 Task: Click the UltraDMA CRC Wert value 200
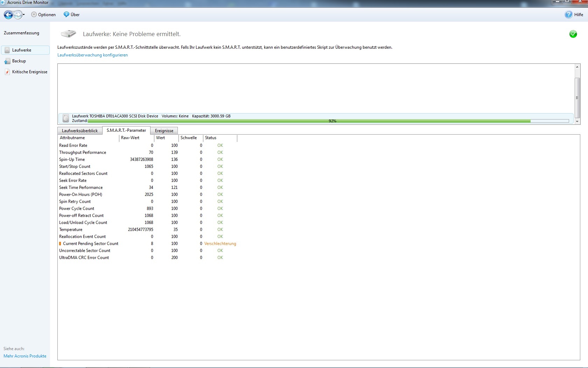tap(174, 258)
